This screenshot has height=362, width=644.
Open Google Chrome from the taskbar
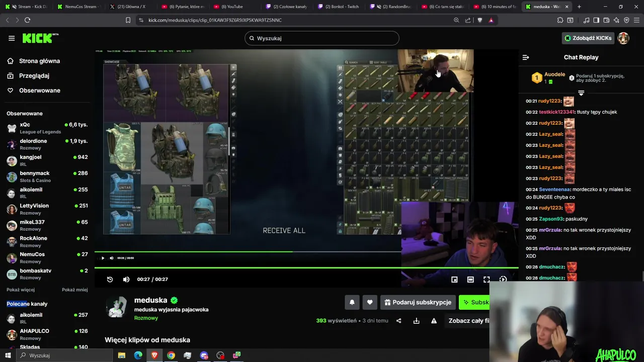point(171,355)
